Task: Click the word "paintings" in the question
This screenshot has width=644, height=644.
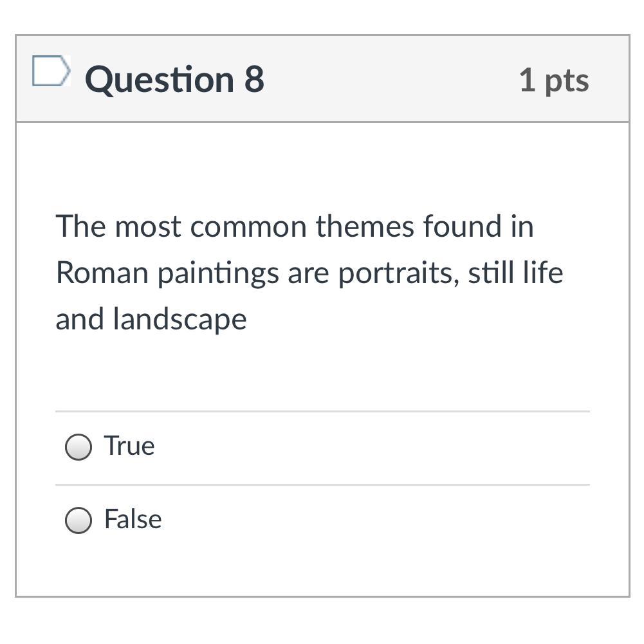Action: point(219,273)
